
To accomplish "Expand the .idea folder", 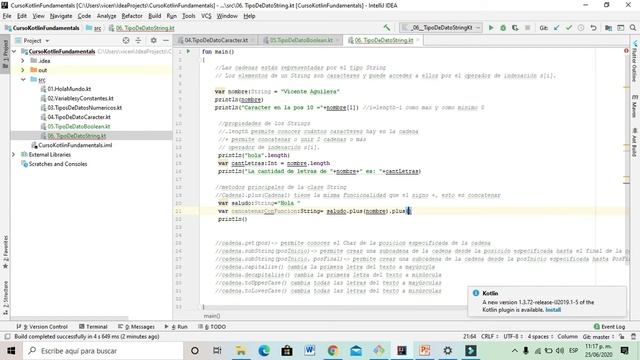I will 23,61.
